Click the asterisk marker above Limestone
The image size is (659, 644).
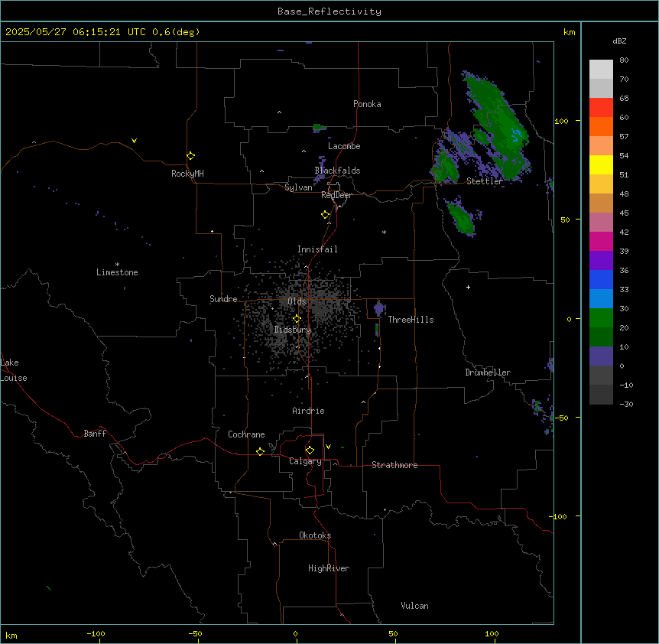tap(117, 264)
